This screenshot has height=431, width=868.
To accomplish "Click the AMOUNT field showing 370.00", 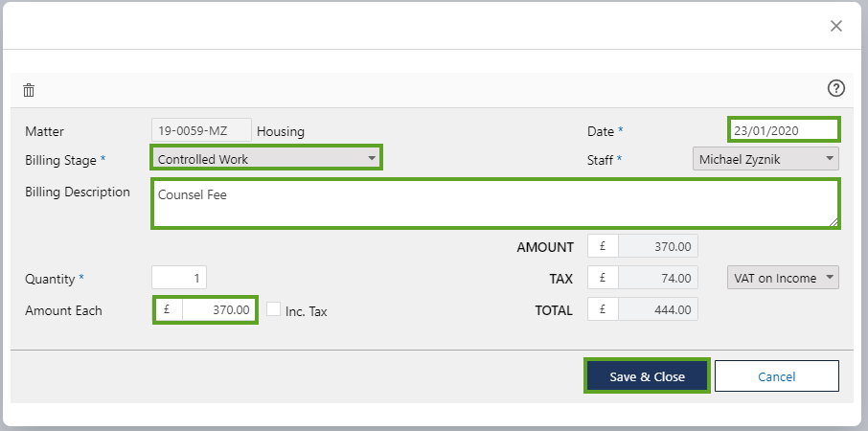I will (x=657, y=246).
